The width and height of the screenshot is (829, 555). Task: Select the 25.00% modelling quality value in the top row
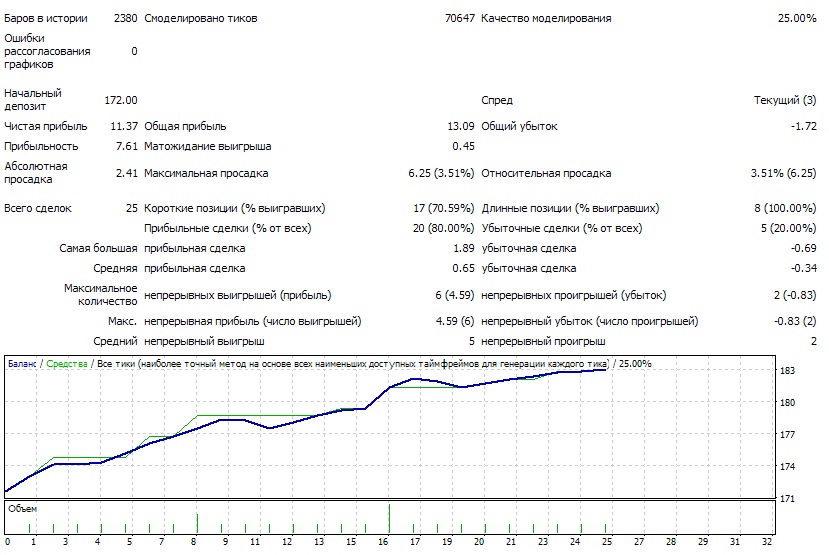click(797, 18)
